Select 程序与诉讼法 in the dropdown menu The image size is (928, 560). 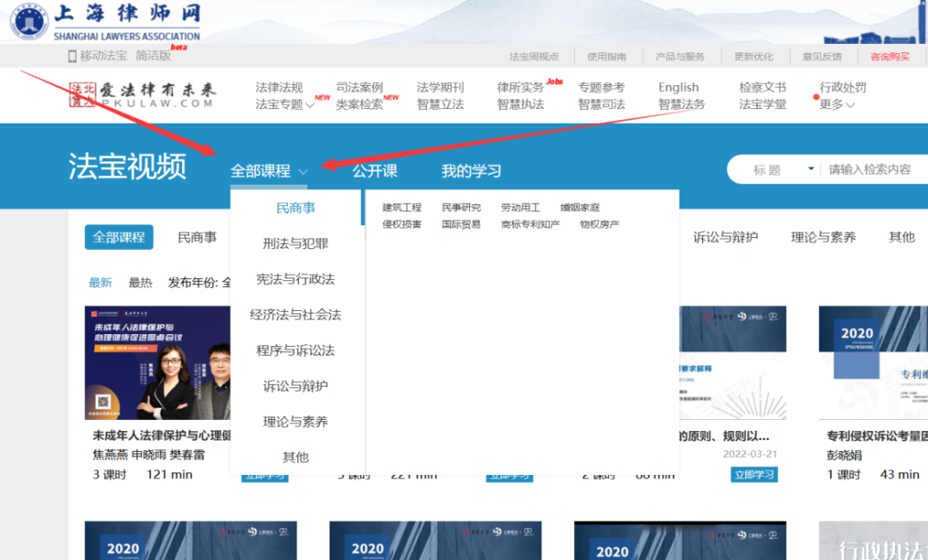[x=296, y=350]
